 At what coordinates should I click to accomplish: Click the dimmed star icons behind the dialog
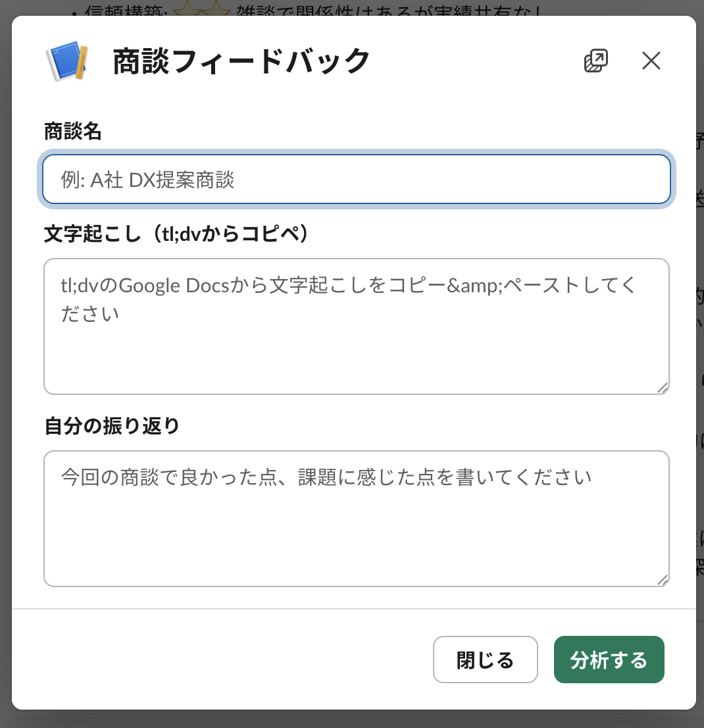click(201, 8)
